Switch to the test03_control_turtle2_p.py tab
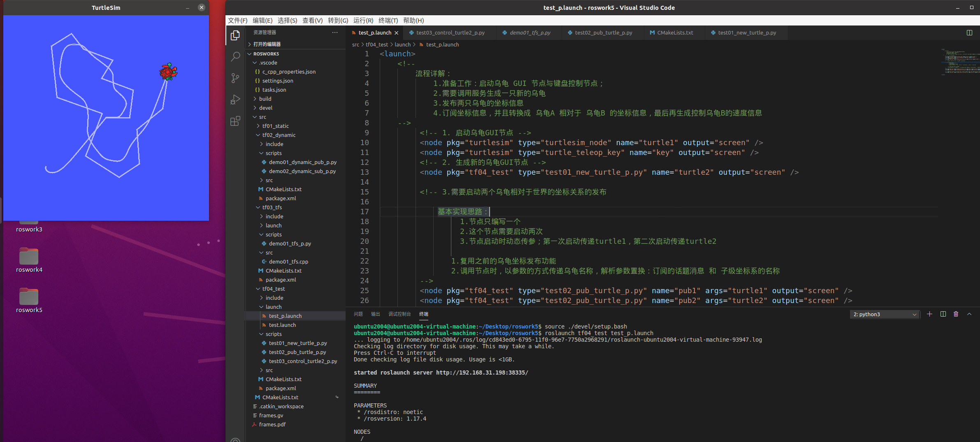This screenshot has width=980, height=442. click(x=450, y=32)
